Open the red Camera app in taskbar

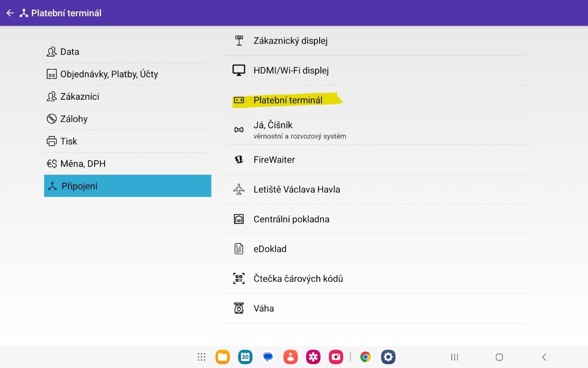tap(336, 357)
